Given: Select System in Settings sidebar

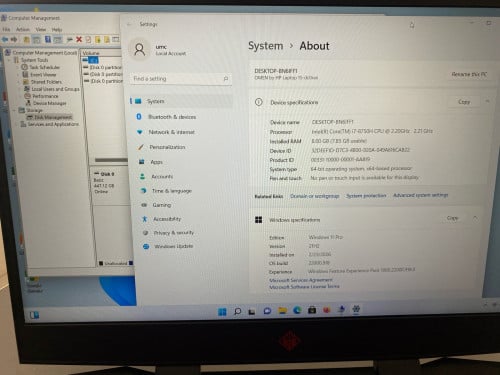Looking at the screenshot, I should (181, 101).
